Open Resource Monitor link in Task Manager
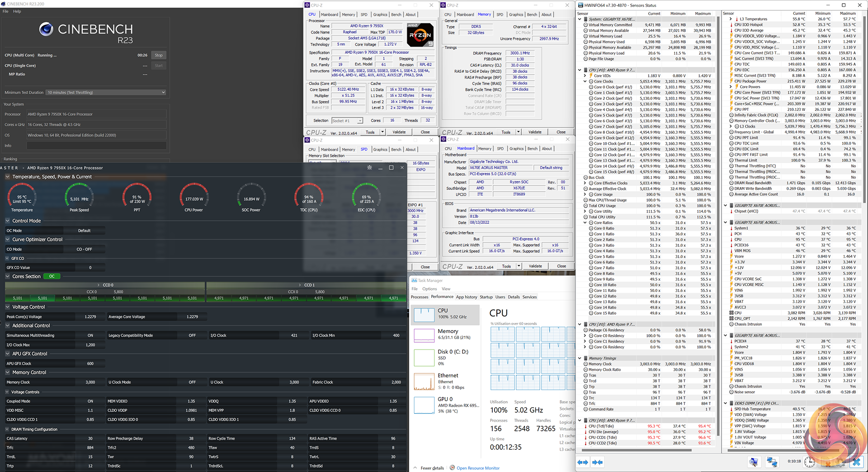 point(477,468)
